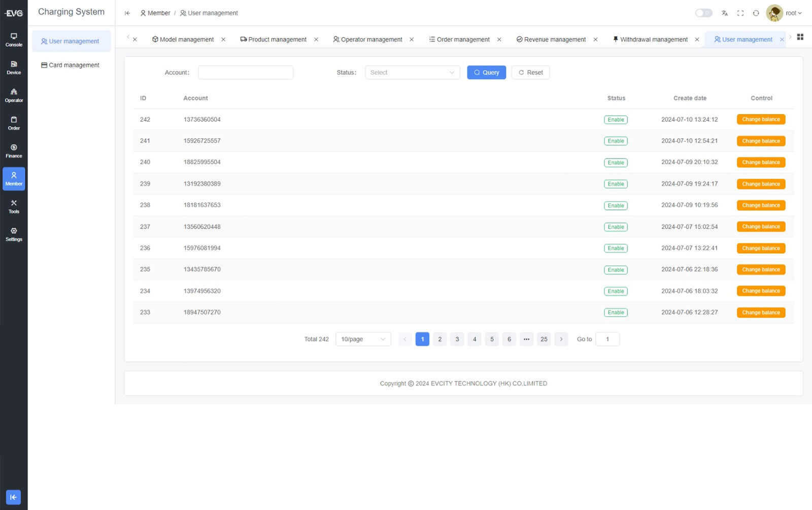812x510 pixels.
Task: Open the tab grid menu icon
Action: click(800, 37)
